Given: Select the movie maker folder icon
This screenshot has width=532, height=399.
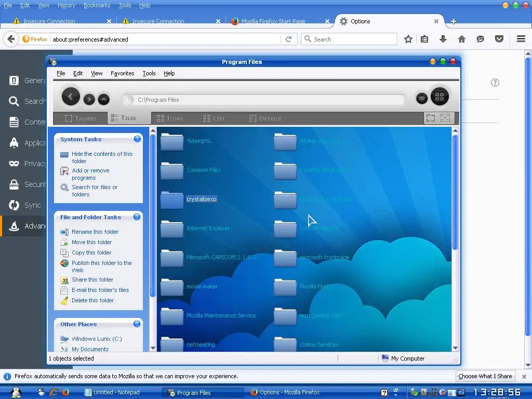Looking at the screenshot, I should tap(172, 287).
